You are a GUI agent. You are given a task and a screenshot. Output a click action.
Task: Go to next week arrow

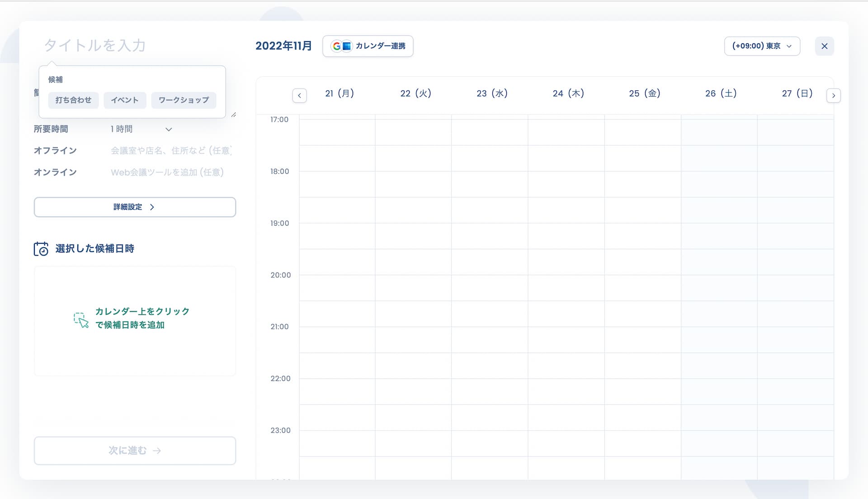pos(833,95)
